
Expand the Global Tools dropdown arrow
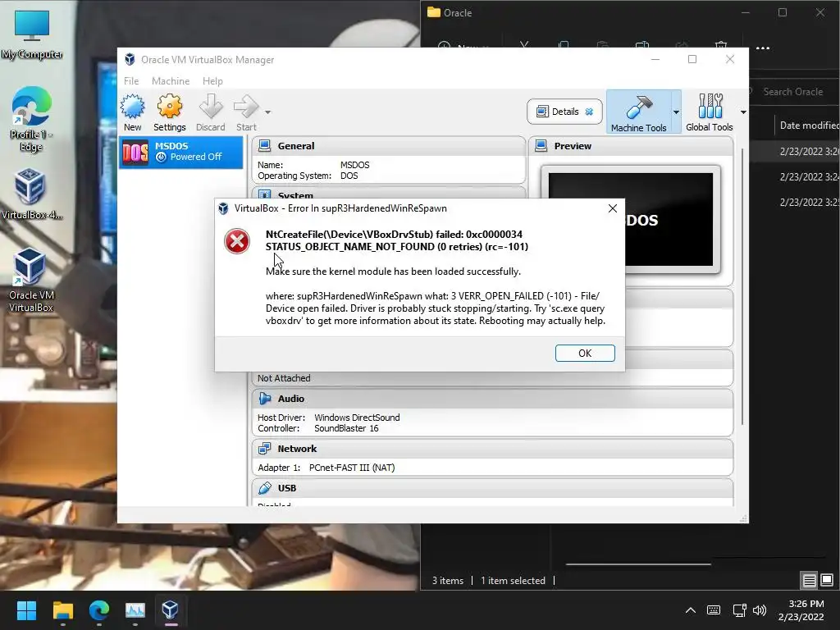point(743,112)
